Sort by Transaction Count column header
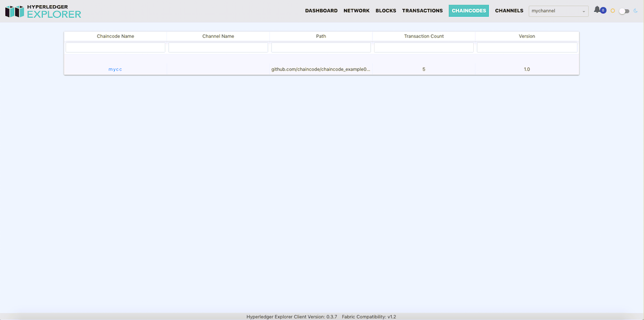The height and width of the screenshot is (320, 644). point(424,36)
